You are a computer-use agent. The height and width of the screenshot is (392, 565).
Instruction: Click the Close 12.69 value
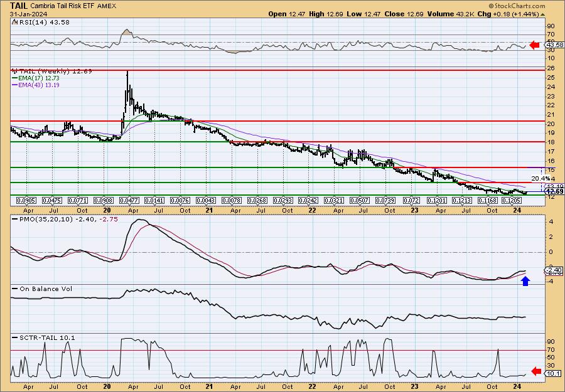tap(404, 14)
